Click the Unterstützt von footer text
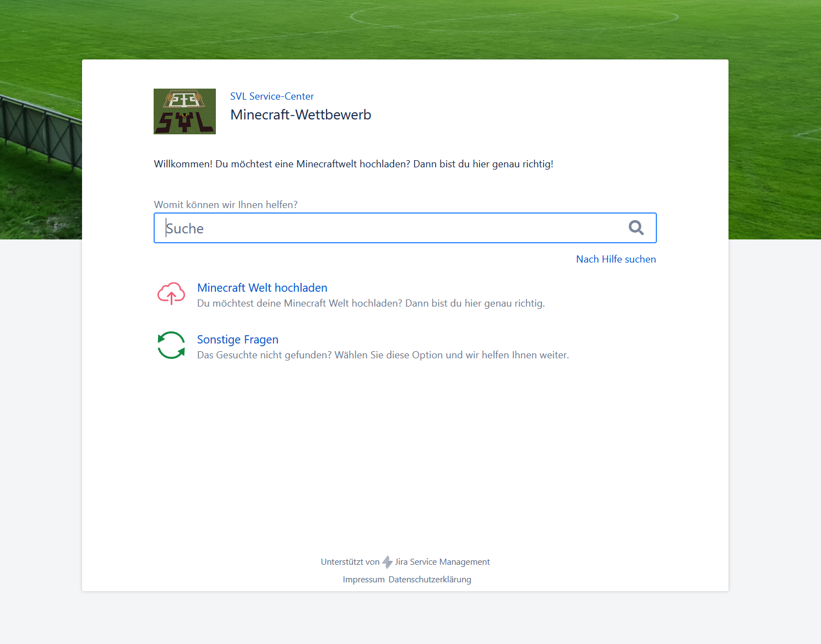Viewport: 821px width, 644px height. coord(350,562)
